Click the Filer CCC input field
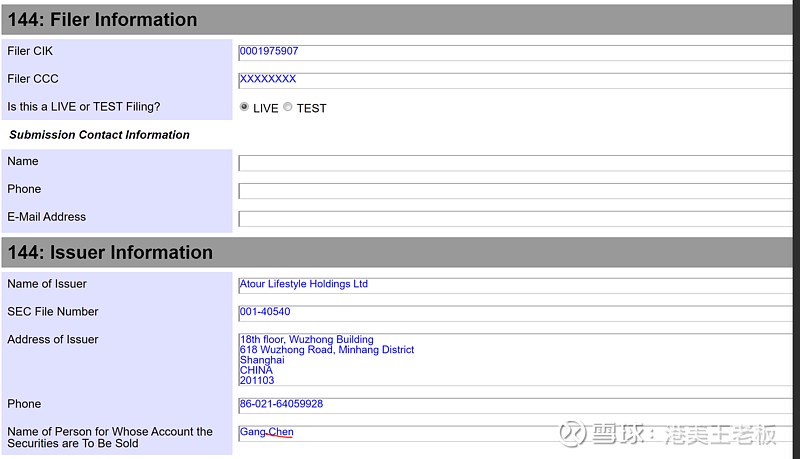 tap(515, 81)
